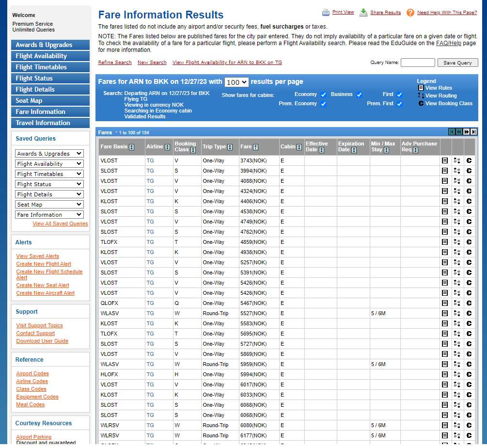This screenshot has height=448, width=487.
Task: Uncheck the Economy cabin checkbox
Action: coord(323,95)
